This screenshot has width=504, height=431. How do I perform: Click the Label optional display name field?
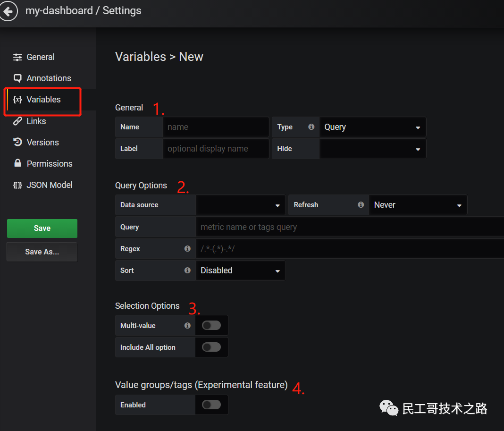click(x=216, y=149)
